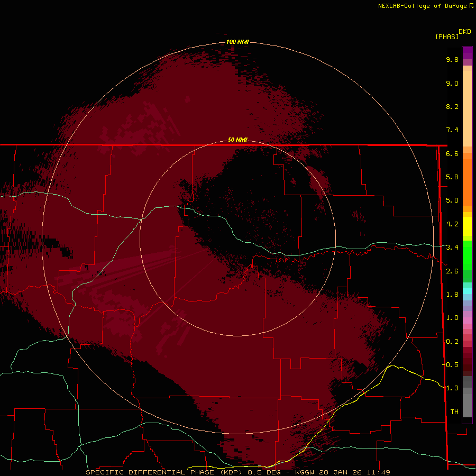Click the 50 NMI range ring label
Viewport: 476px width, 476px height.
click(x=237, y=140)
